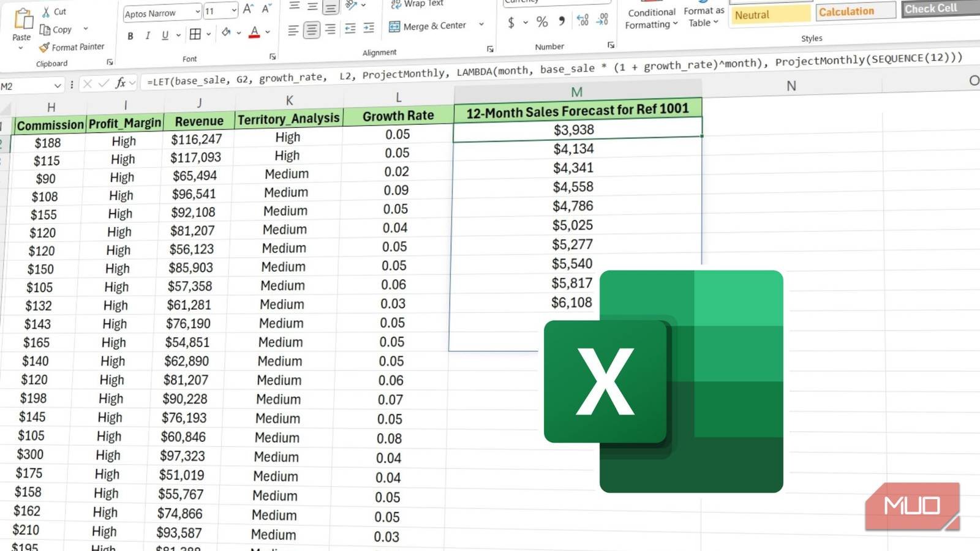Viewport: 980px width, 551px height.
Task: Apply Percent Style number format
Action: [542, 22]
